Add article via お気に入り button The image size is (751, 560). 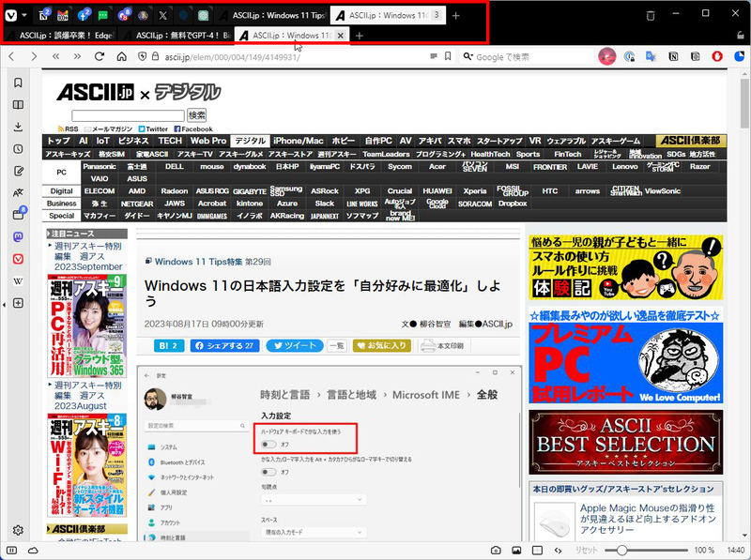(x=382, y=345)
